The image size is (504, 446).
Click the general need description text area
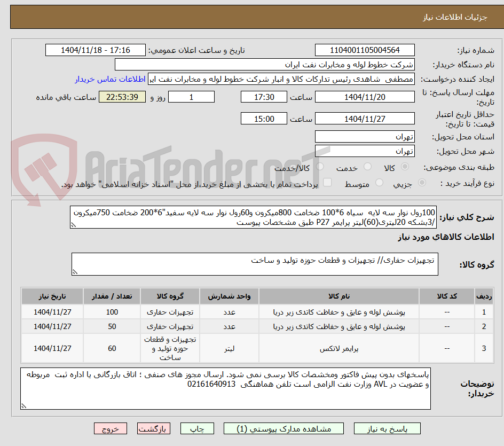pyautogui.click(x=253, y=217)
